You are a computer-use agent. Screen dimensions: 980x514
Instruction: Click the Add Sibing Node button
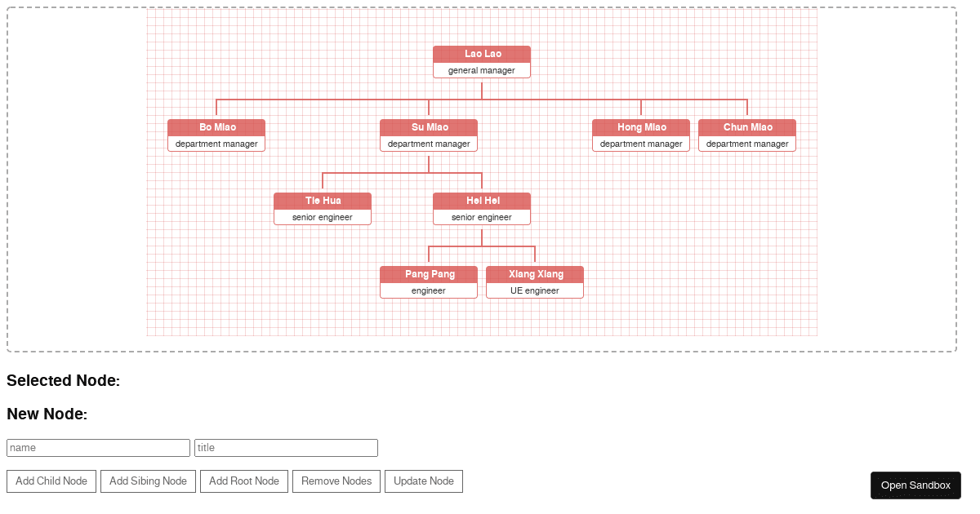point(148,481)
